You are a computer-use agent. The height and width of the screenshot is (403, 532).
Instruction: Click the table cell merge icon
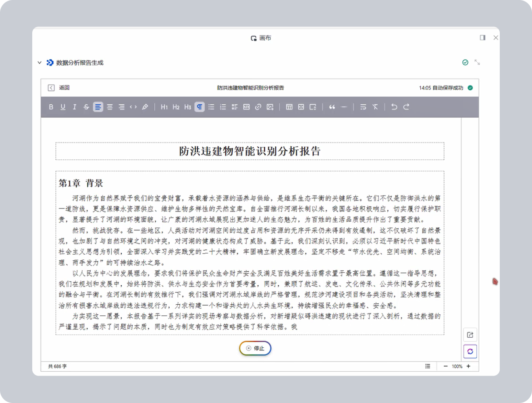point(301,107)
